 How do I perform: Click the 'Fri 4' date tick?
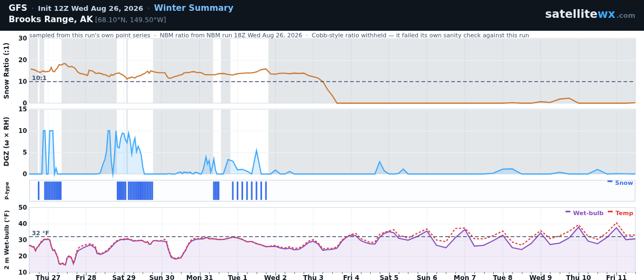tap(351, 277)
